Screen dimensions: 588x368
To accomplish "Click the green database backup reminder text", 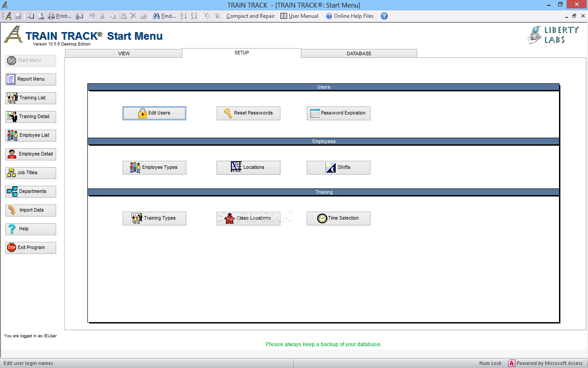I will (324, 344).
